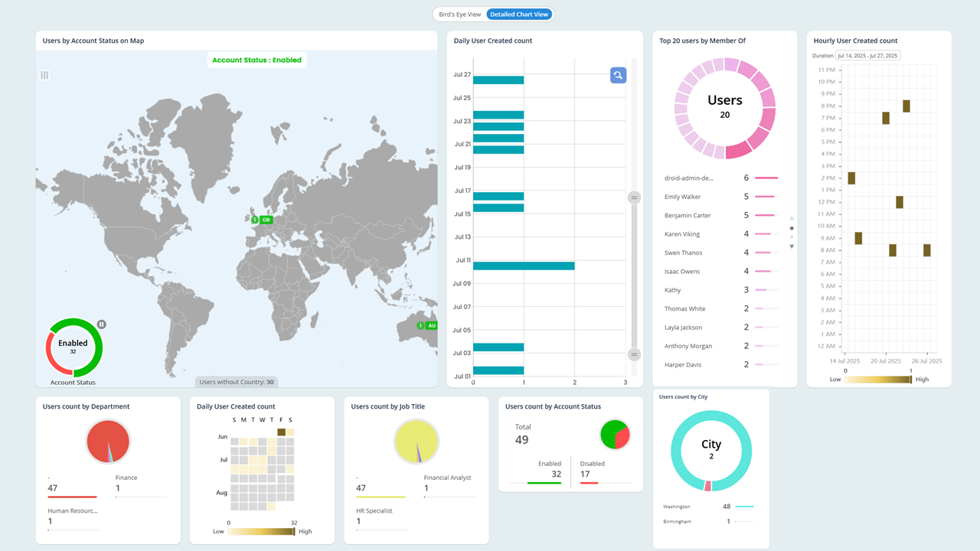Click the Low-High color scale in Hourly User Created count
The width and height of the screenshot is (980, 551).
click(x=878, y=378)
